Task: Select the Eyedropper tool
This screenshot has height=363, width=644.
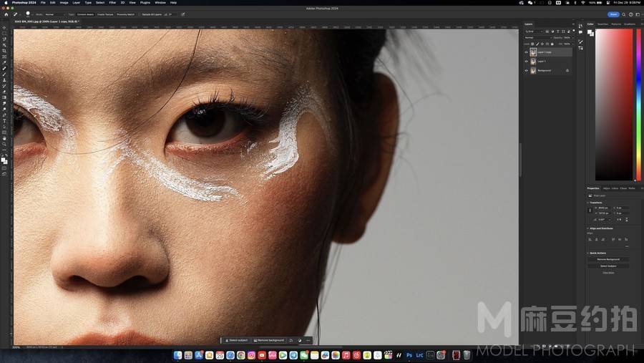Action: tap(4, 62)
